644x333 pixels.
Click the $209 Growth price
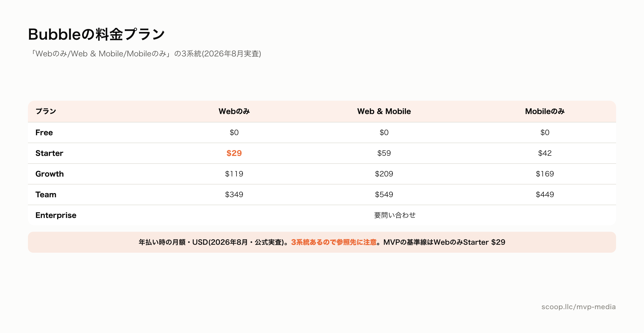[x=384, y=174]
